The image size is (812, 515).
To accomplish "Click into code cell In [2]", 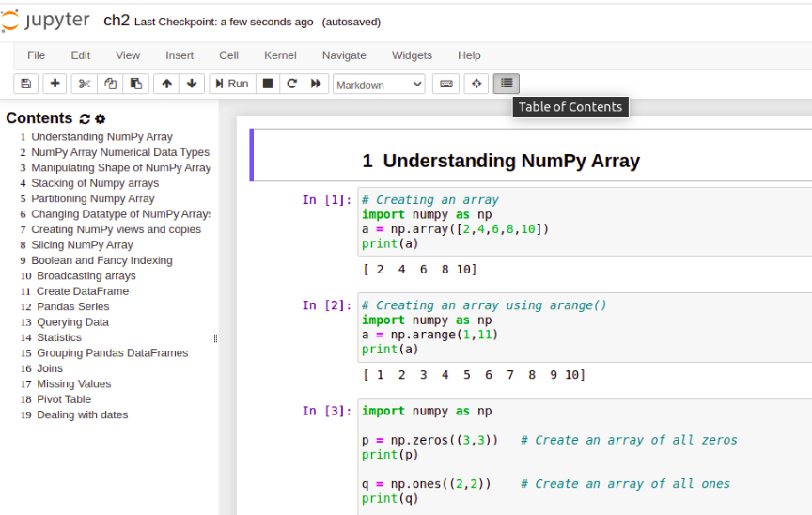I will point(586,327).
